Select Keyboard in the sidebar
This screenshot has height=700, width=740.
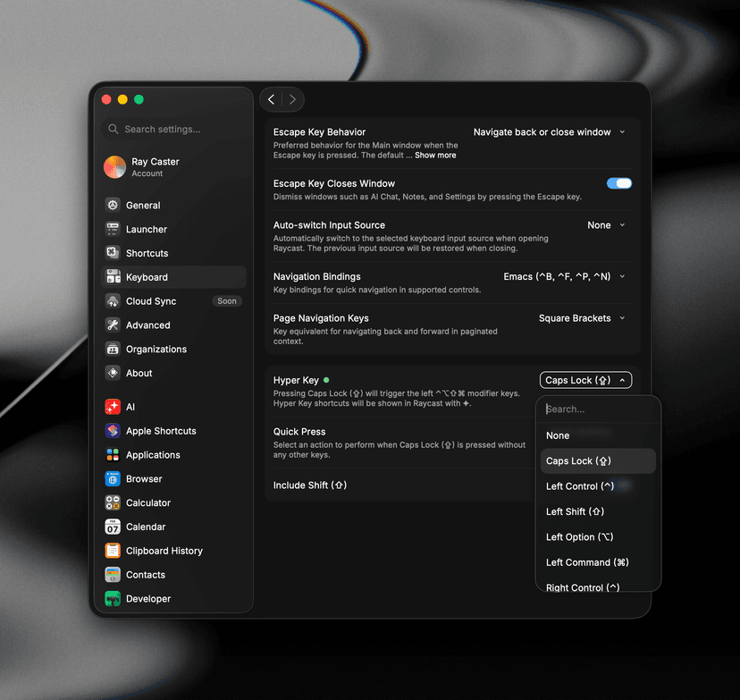[173, 277]
